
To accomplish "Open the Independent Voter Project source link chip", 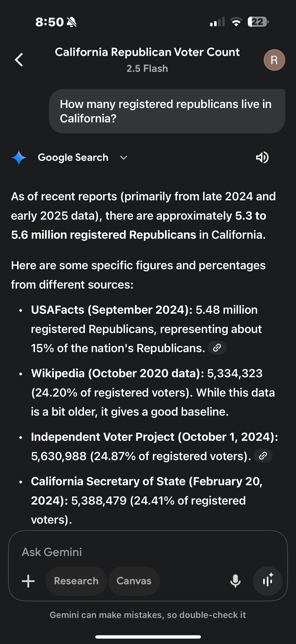I will (x=263, y=456).
